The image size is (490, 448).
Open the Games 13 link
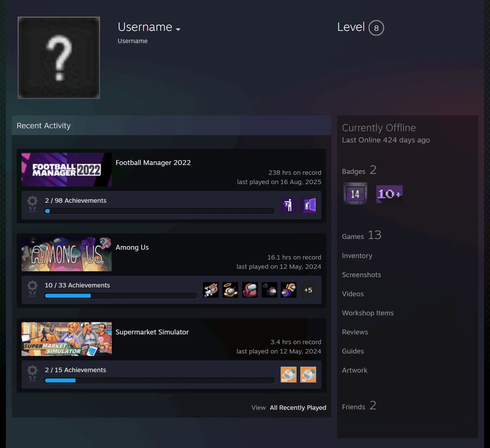362,235
